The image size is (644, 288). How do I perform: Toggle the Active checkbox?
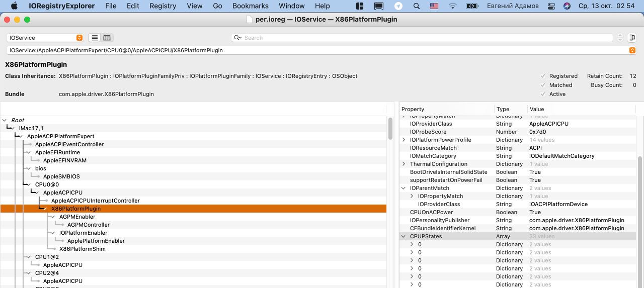point(543,94)
